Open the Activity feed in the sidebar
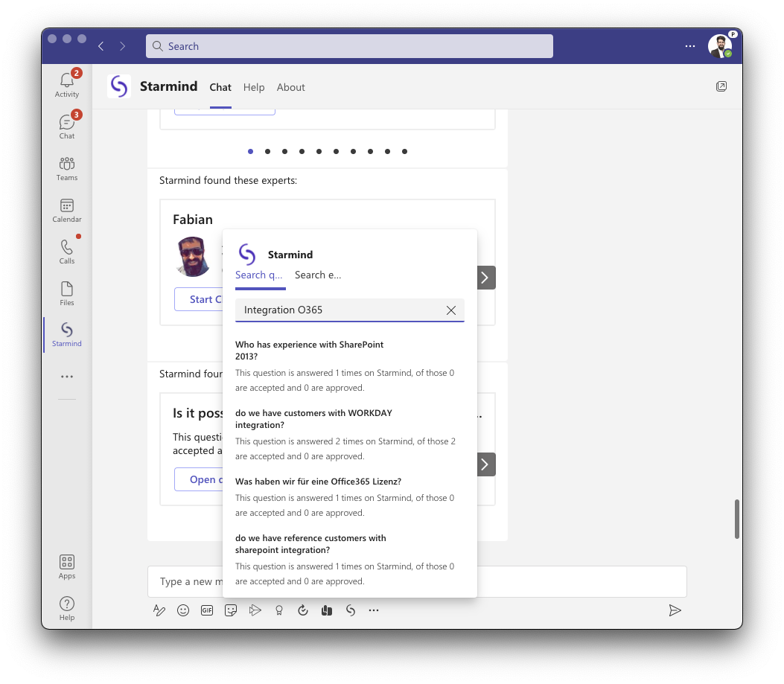The width and height of the screenshot is (784, 684). (67, 84)
